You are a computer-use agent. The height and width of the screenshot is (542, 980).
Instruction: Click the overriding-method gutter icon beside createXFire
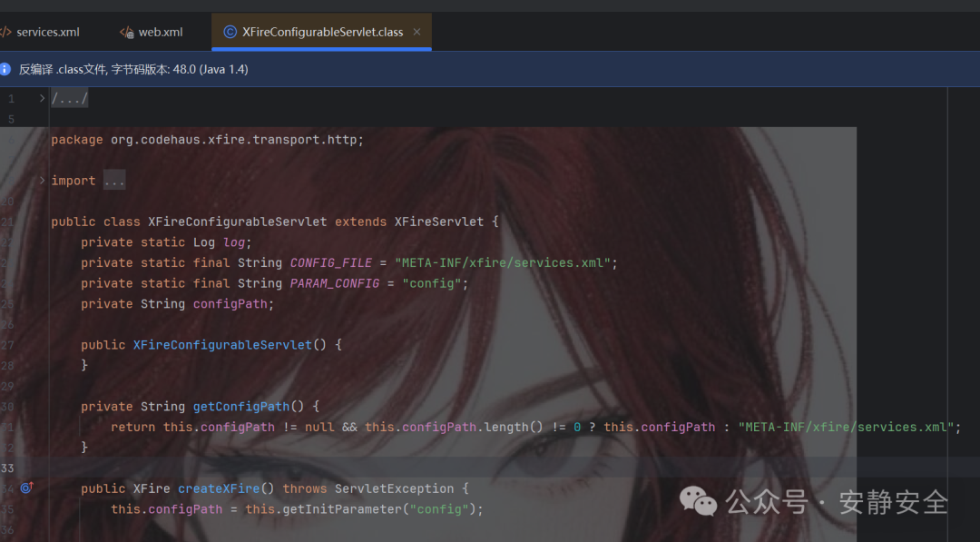pyautogui.click(x=26, y=488)
